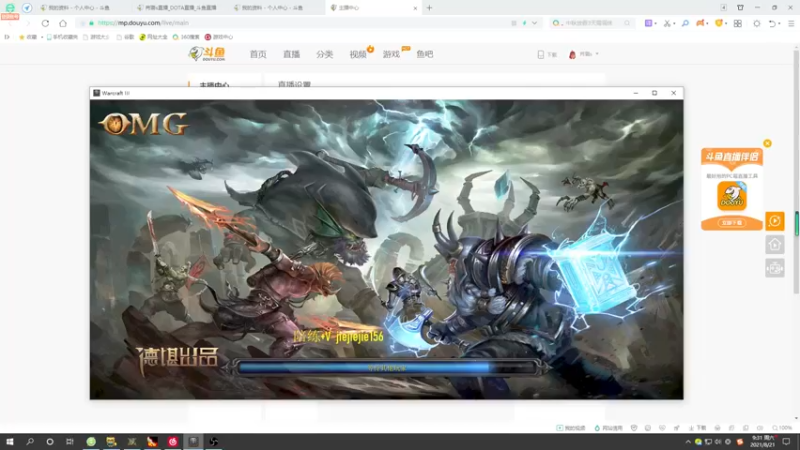Click the orange play icon on right sidebar

point(774,221)
